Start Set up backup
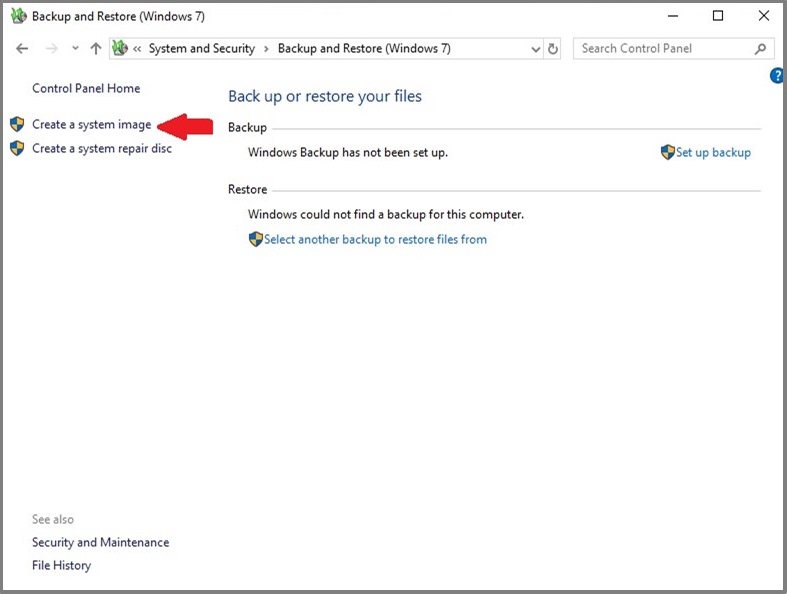 click(712, 153)
